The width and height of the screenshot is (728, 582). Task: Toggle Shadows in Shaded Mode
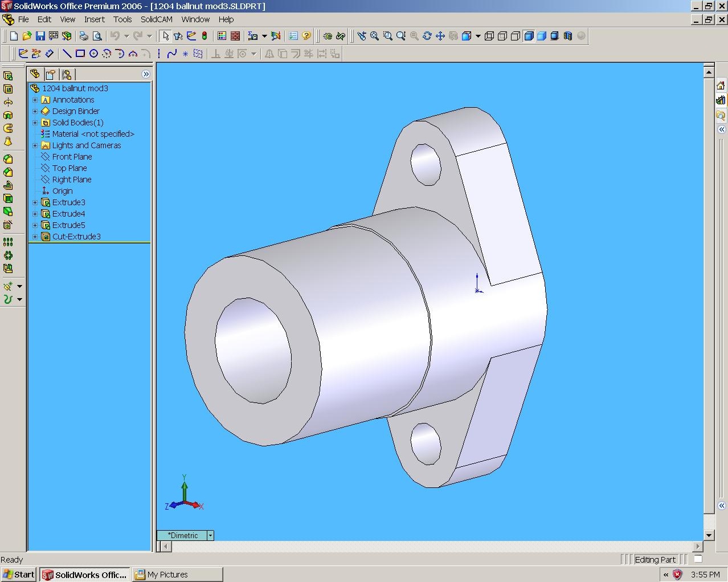pyautogui.click(x=555, y=36)
